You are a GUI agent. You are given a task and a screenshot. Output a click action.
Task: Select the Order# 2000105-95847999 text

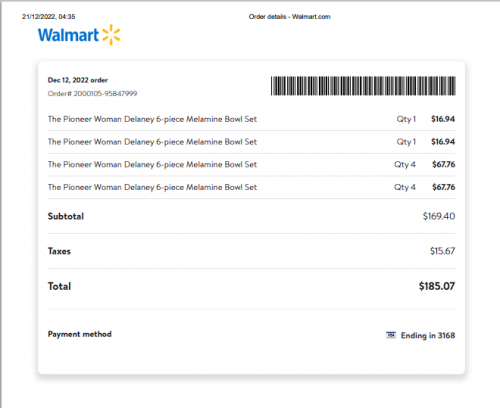pyautogui.click(x=92, y=94)
